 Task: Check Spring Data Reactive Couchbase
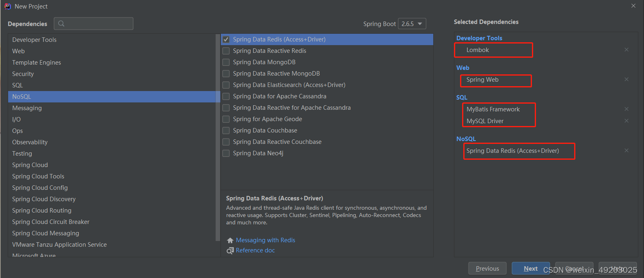tap(226, 142)
